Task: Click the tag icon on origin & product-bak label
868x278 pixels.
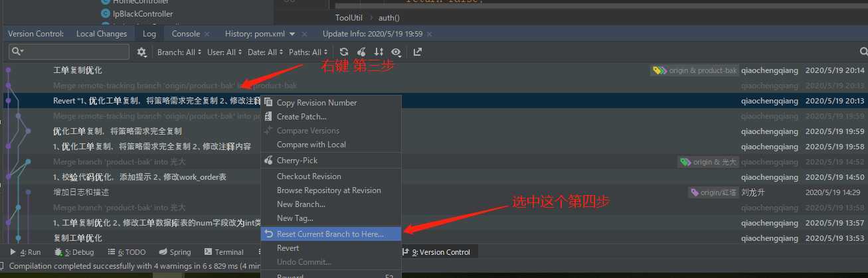Action: coord(659,70)
